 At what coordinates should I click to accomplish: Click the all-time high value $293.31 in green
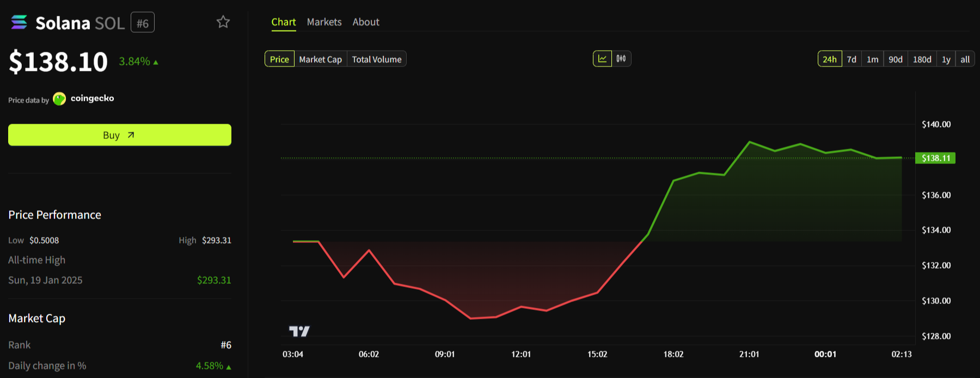(x=214, y=280)
